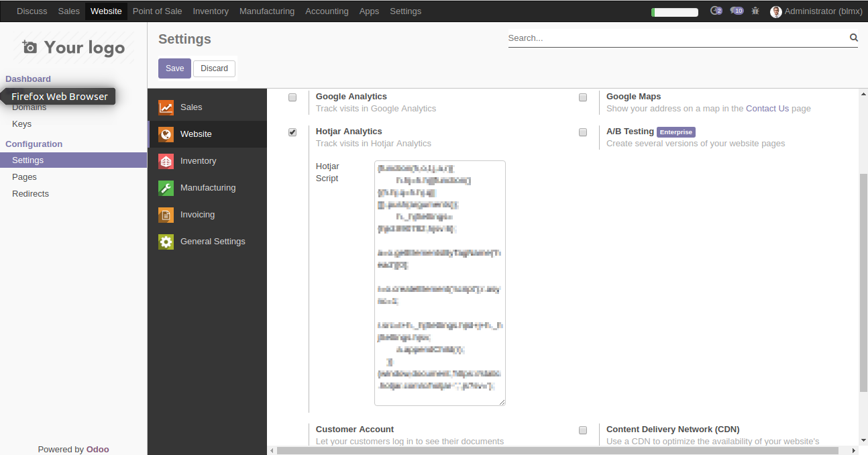The width and height of the screenshot is (868, 455).
Task: Save the settings
Action: [x=174, y=68]
